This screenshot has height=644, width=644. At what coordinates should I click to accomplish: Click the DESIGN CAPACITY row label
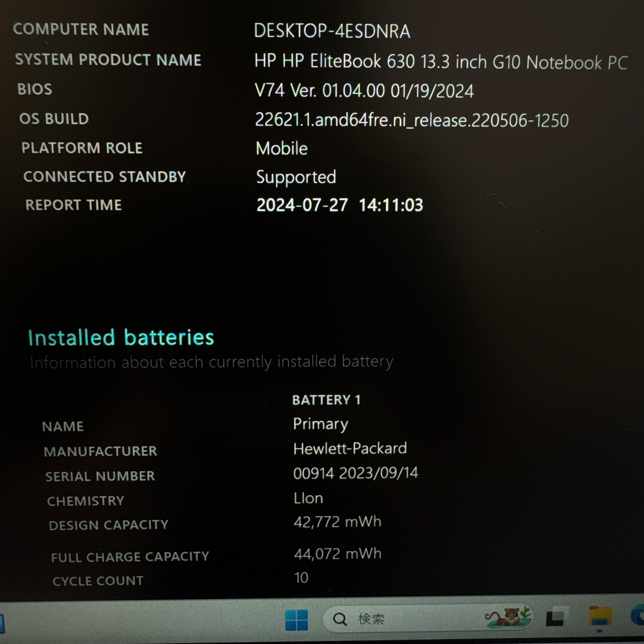pos(109,525)
